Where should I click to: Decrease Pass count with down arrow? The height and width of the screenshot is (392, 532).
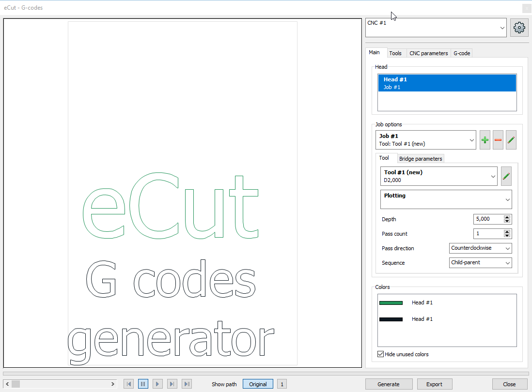point(507,236)
